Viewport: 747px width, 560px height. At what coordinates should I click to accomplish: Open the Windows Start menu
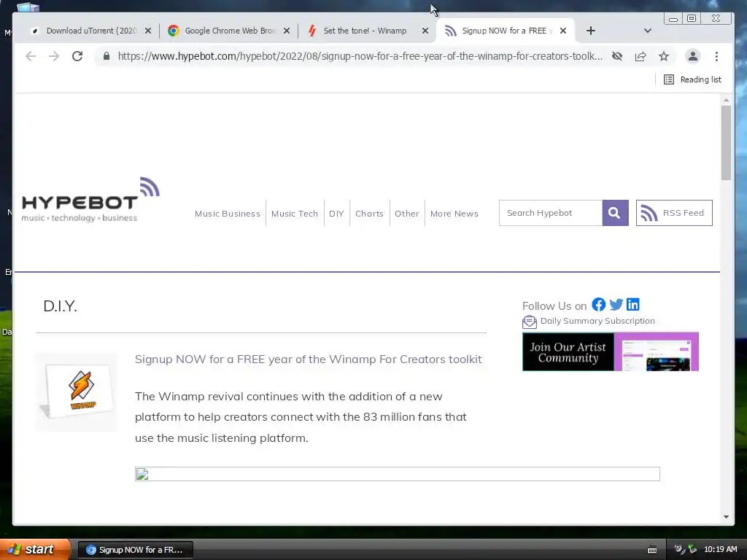point(35,549)
